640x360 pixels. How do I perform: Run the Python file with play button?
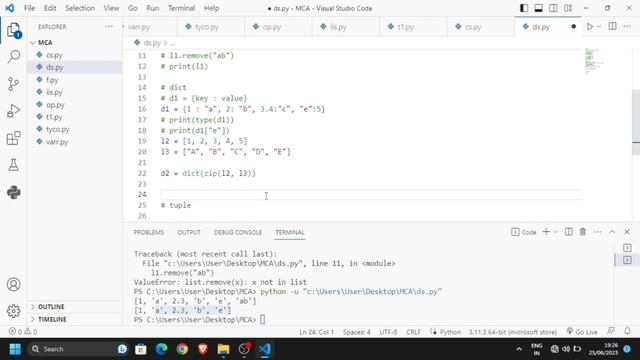point(590,27)
